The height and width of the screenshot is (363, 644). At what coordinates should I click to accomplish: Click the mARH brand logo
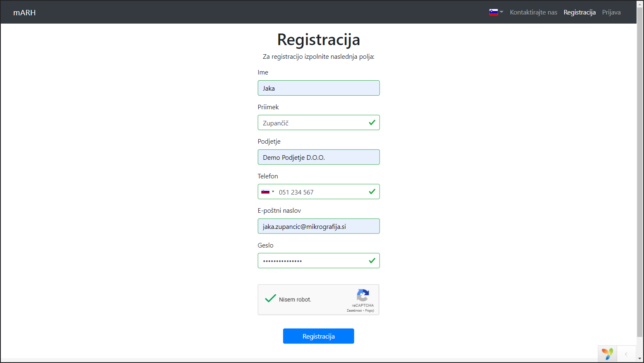pyautogui.click(x=24, y=12)
